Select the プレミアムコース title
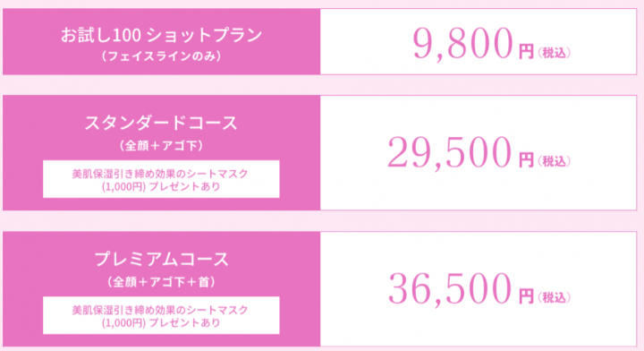The width and height of the screenshot is (644, 351). (161, 259)
